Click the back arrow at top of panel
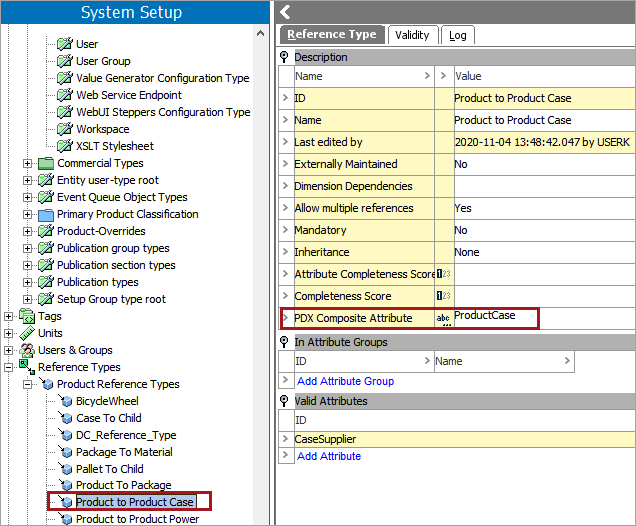636x526 pixels. [x=285, y=12]
